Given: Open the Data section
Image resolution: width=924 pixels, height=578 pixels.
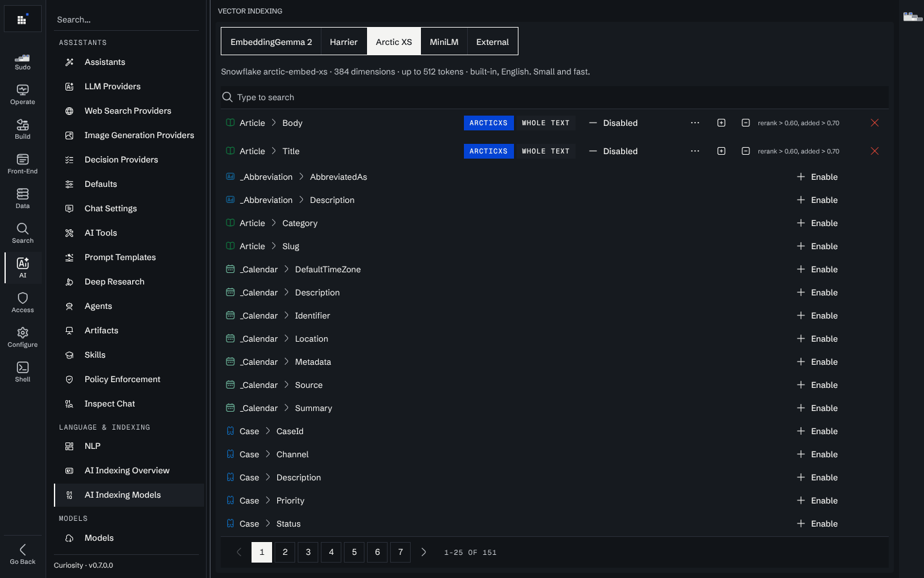Looking at the screenshot, I should pos(22,198).
